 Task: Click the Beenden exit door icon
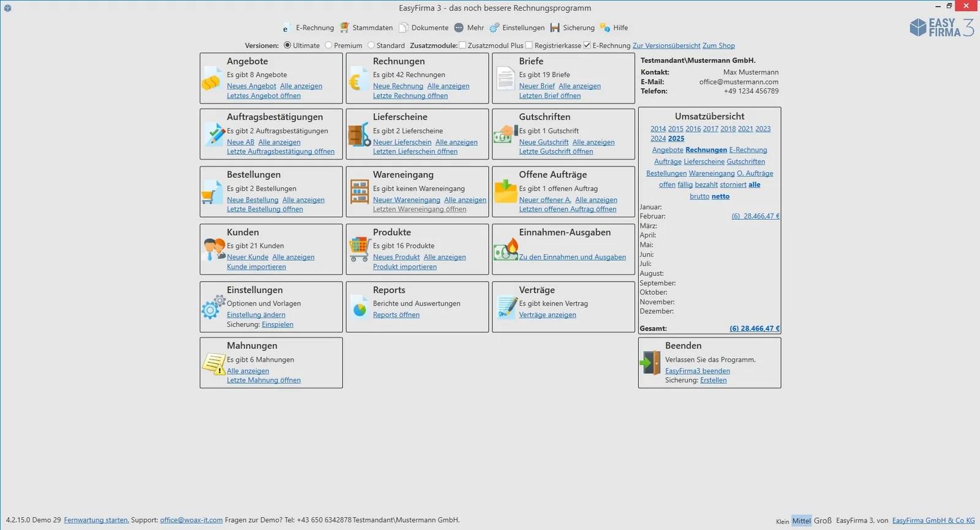(x=650, y=362)
